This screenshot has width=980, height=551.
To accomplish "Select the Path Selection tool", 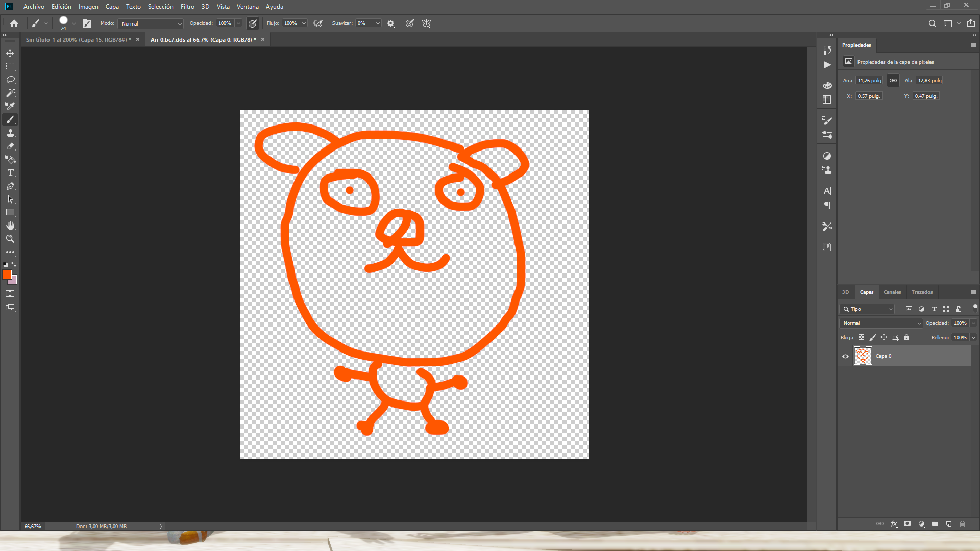I will (10, 199).
